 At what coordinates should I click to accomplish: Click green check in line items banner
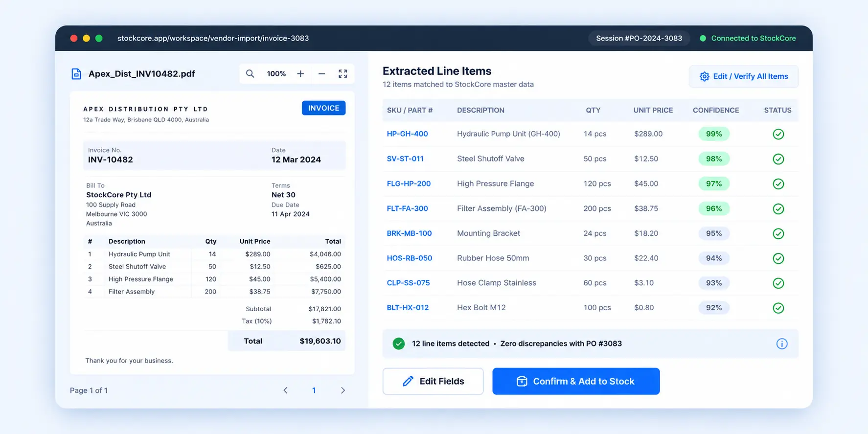point(399,343)
